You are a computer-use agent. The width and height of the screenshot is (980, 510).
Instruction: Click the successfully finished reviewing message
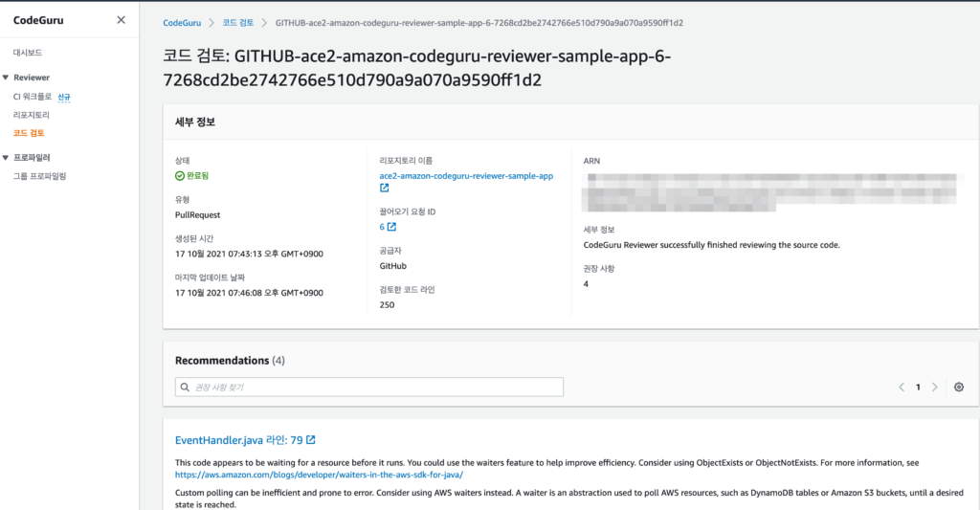(712, 245)
